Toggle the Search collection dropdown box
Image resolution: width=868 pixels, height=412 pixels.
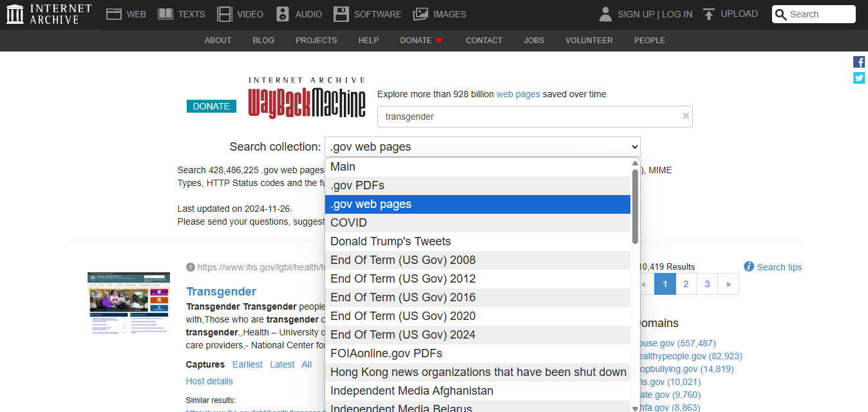click(x=482, y=147)
